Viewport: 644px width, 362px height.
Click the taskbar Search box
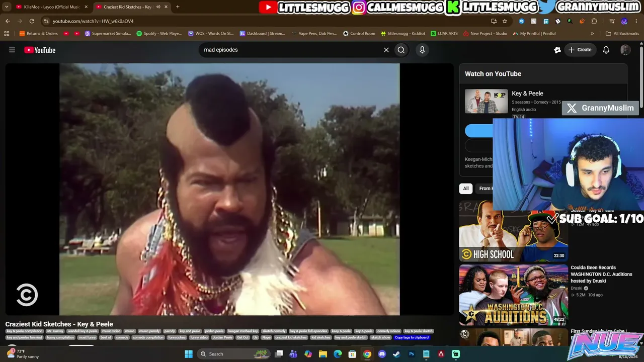click(x=234, y=354)
